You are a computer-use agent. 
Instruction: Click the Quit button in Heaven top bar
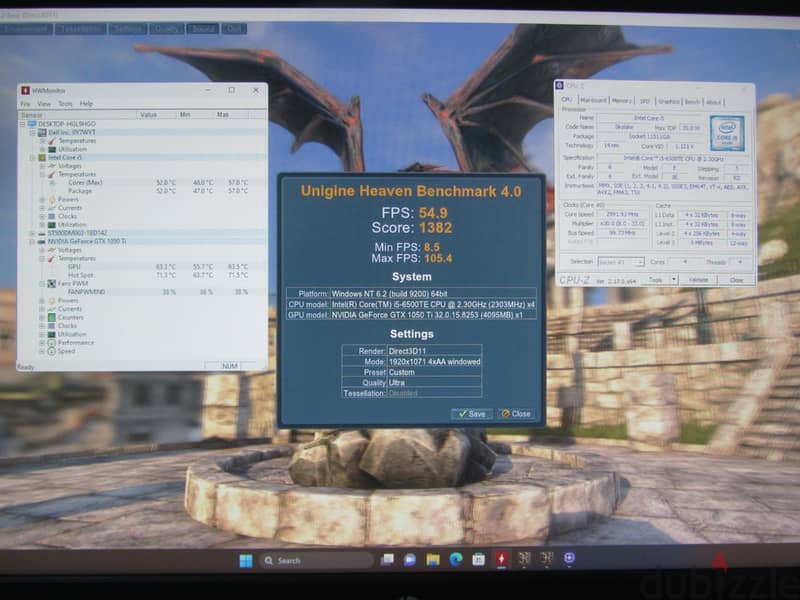[234, 29]
